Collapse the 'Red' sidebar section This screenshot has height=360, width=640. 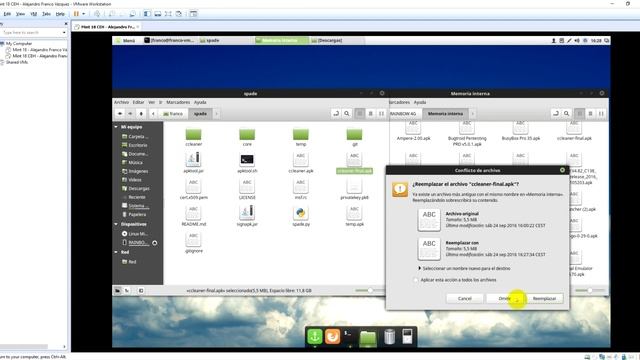point(116,252)
